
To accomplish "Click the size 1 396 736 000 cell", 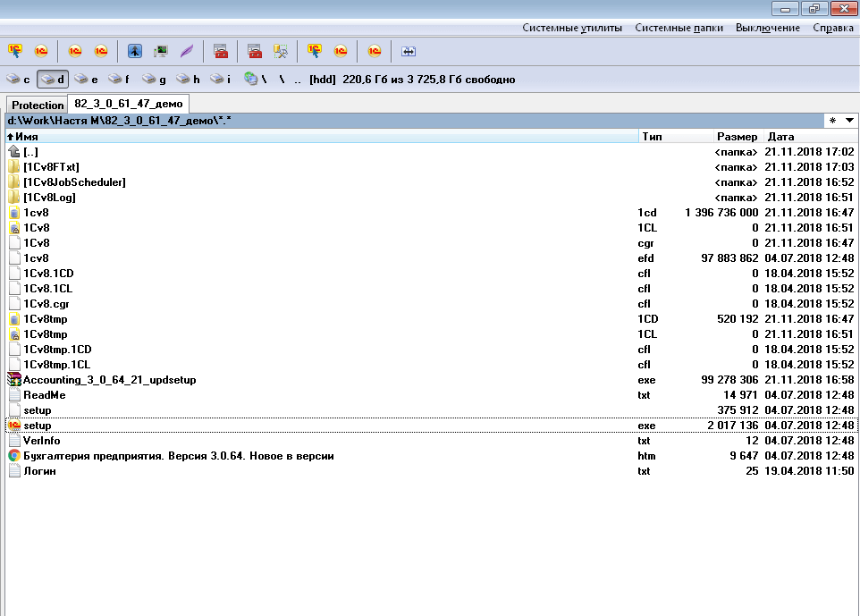I will click(x=721, y=213).
